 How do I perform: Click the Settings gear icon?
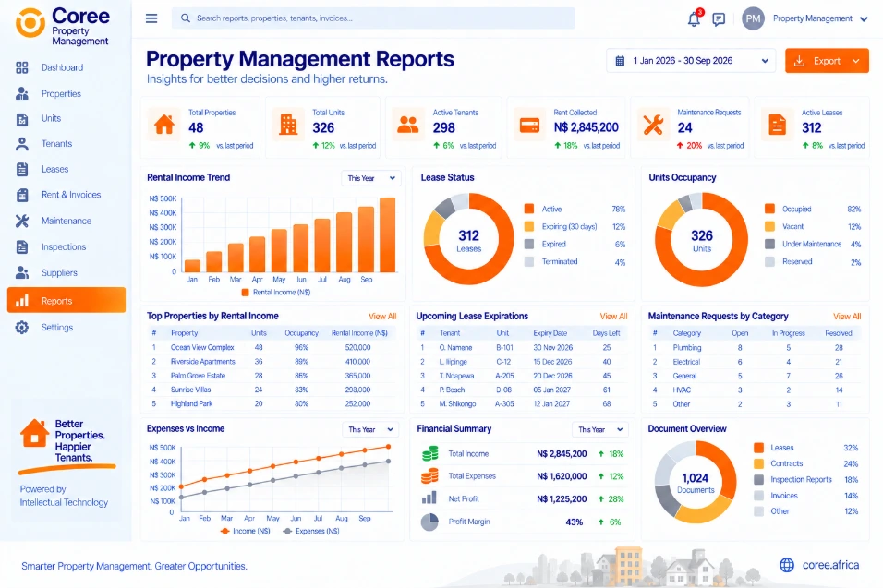(x=22, y=327)
